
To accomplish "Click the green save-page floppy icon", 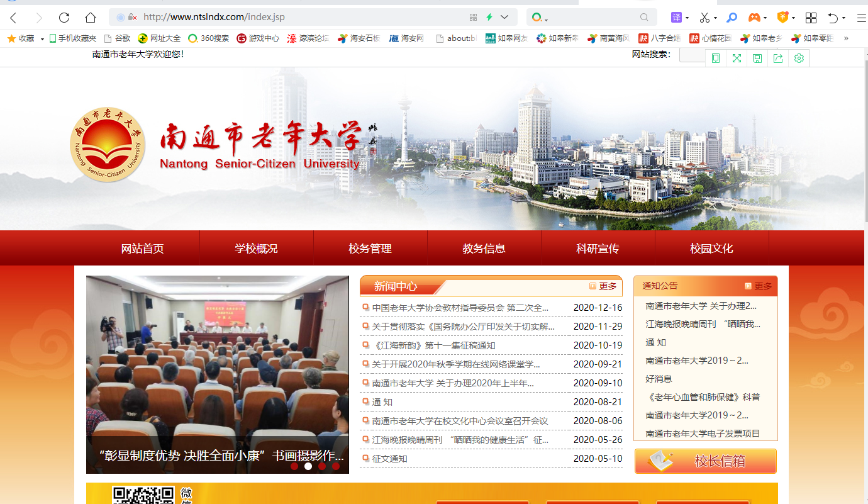I will tap(757, 58).
